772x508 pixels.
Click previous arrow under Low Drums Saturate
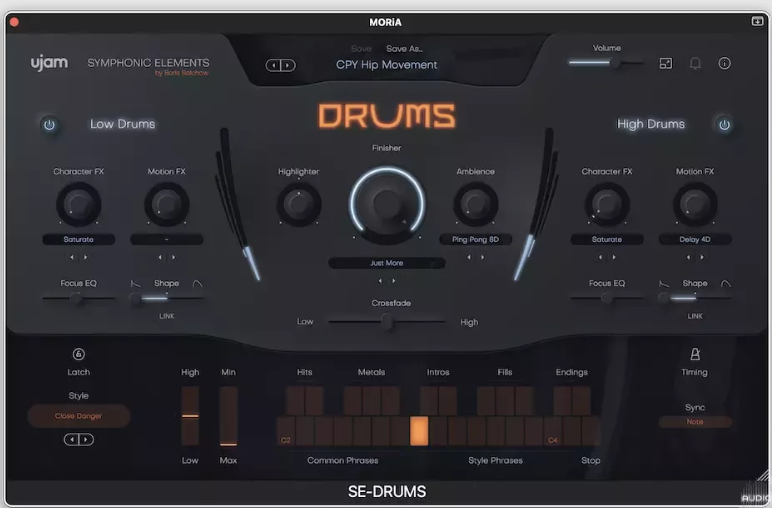[x=72, y=257]
